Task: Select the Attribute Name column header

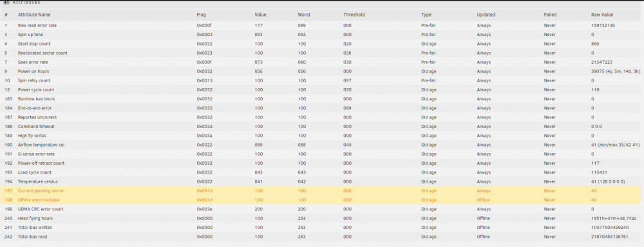Action: point(34,15)
